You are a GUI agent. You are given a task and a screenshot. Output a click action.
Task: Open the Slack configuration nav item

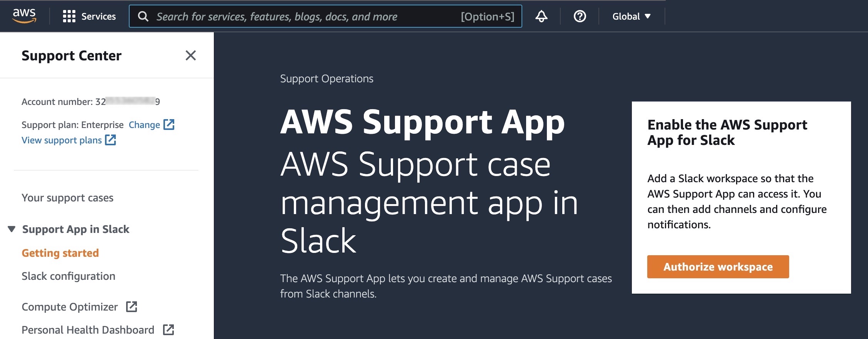coord(68,276)
